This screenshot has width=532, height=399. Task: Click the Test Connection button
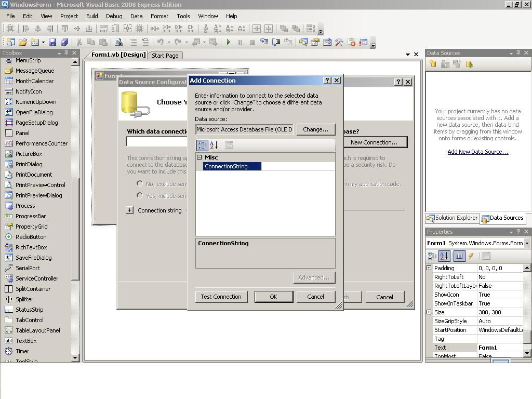[221, 297]
